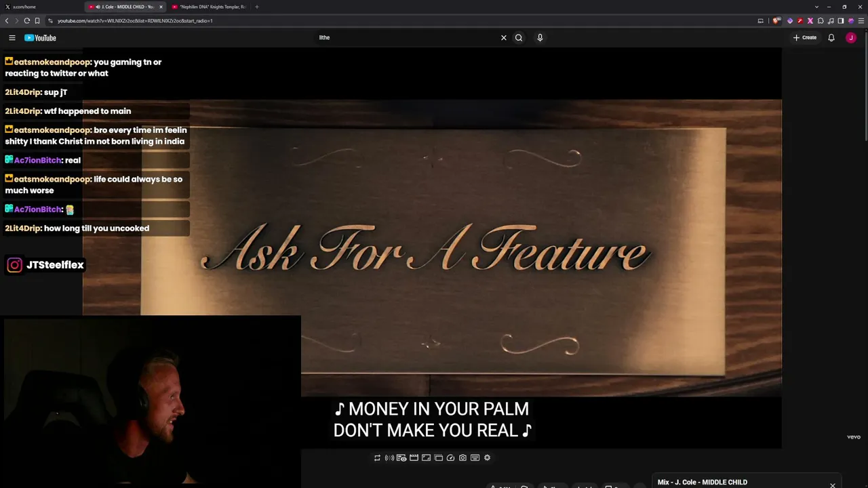Click the audio broadcast icon under the video
Image resolution: width=868 pixels, height=488 pixels.
[x=389, y=458]
